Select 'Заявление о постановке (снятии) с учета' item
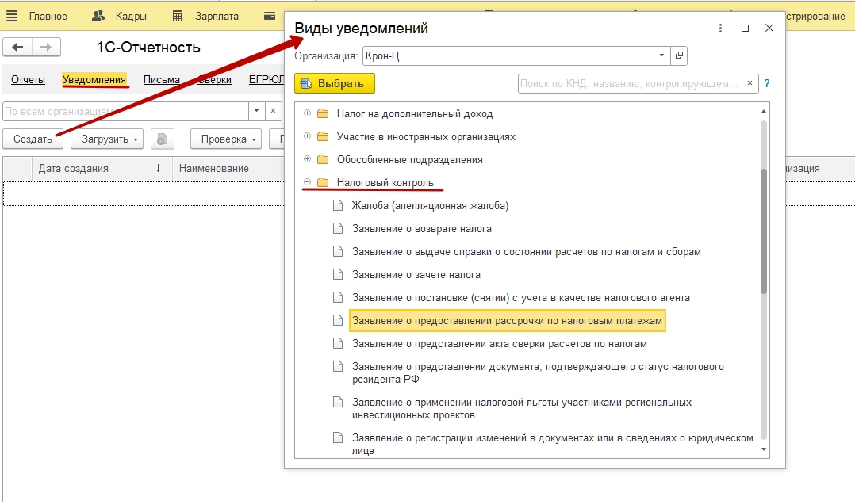 point(521,297)
